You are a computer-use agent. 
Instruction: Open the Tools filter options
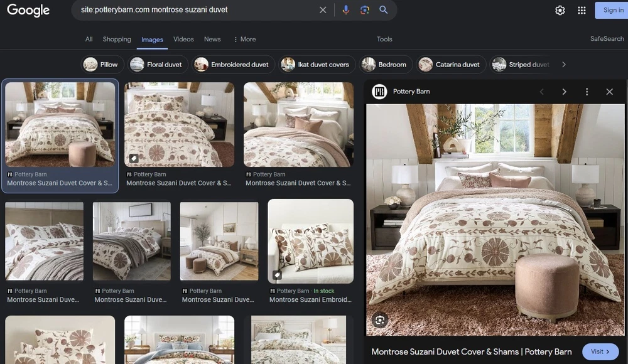384,39
